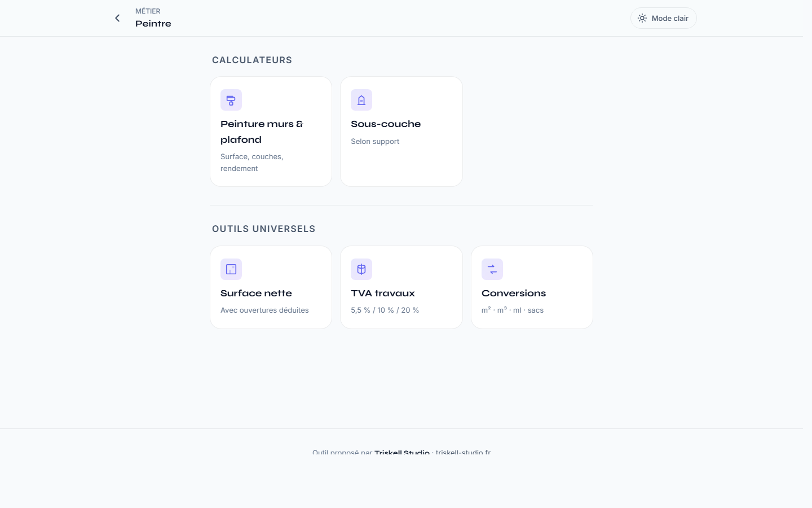Click the "5,5 % / 10 % / 20 %" text
This screenshot has height=508, width=812.
pos(385,310)
